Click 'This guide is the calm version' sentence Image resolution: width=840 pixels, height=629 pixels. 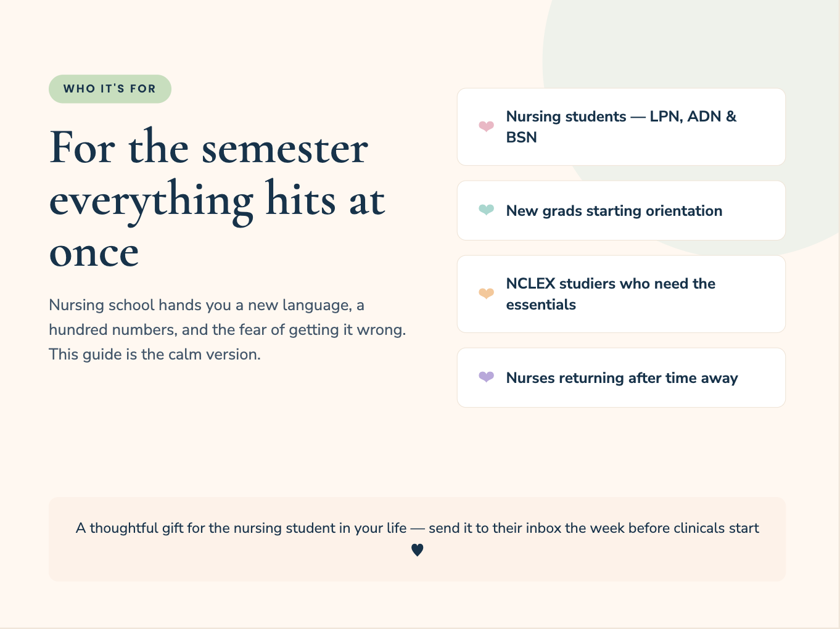point(155,355)
